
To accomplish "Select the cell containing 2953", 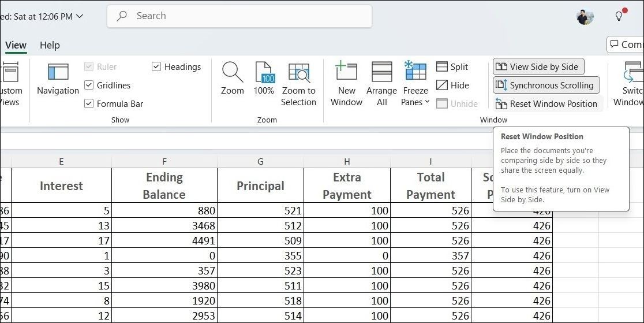I will point(164,315).
